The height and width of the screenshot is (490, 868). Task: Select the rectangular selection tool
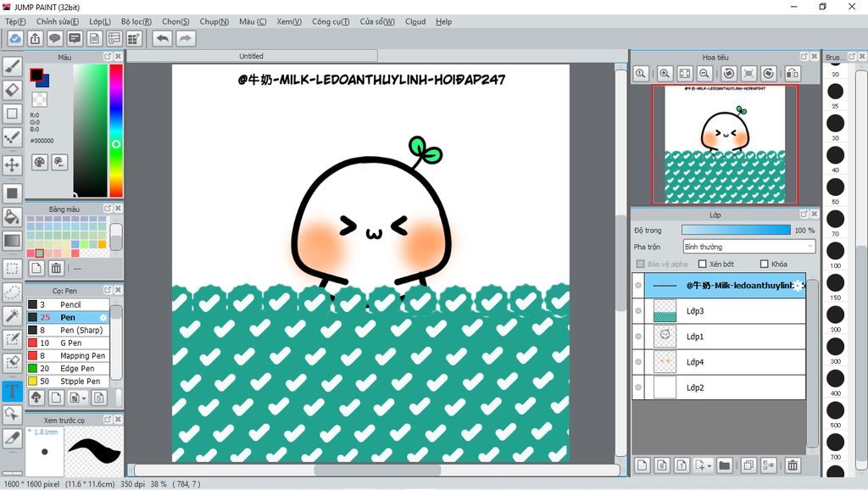(x=12, y=269)
